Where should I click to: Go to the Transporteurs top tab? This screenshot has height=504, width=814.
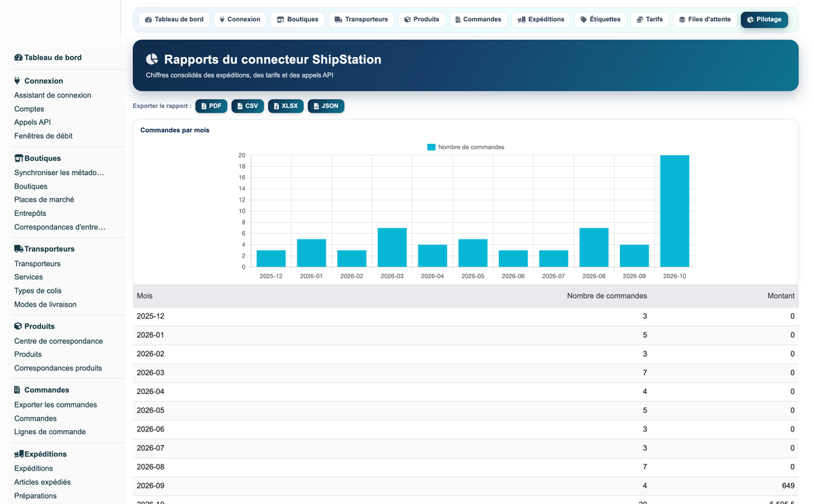(361, 20)
